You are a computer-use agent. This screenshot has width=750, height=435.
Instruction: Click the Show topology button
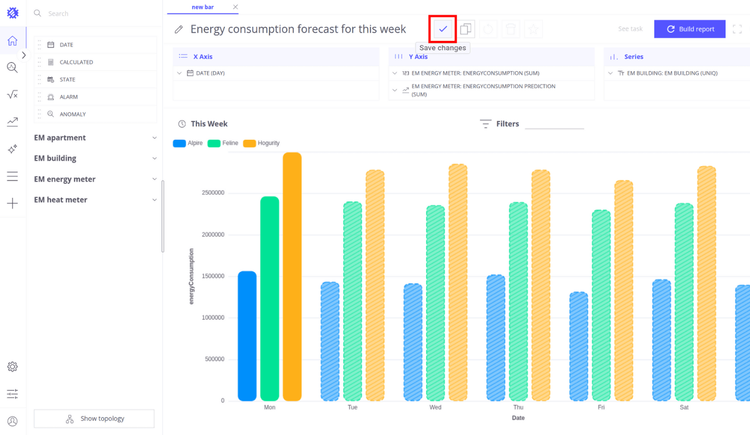point(94,419)
